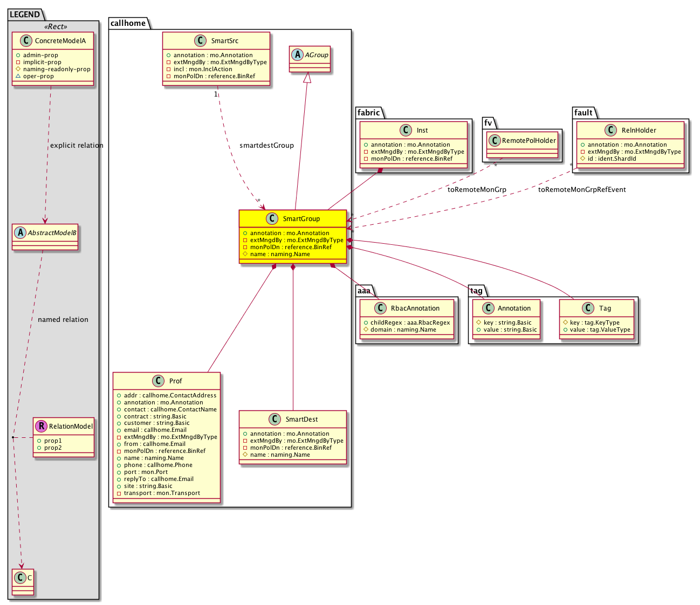Click the toRemoteMonGrpRefEvent relation label
Screen dimensions: 700x605
[582, 189]
